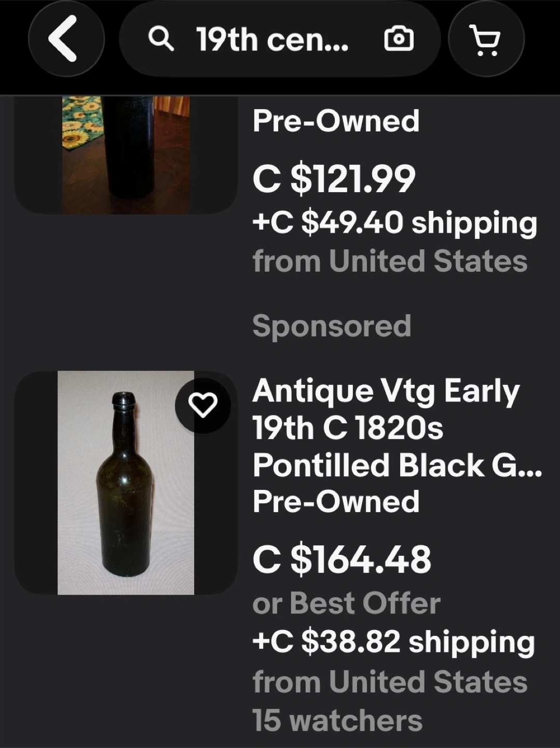Tap the '15 watchers' text

[x=337, y=720]
